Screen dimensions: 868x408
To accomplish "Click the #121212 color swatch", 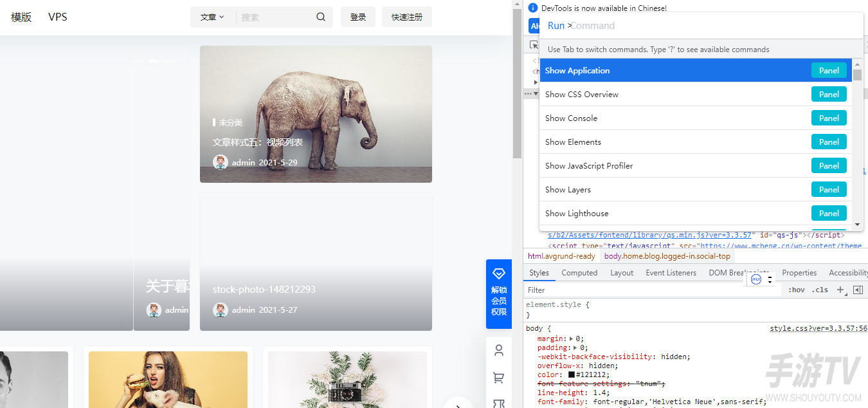I will coord(572,375).
